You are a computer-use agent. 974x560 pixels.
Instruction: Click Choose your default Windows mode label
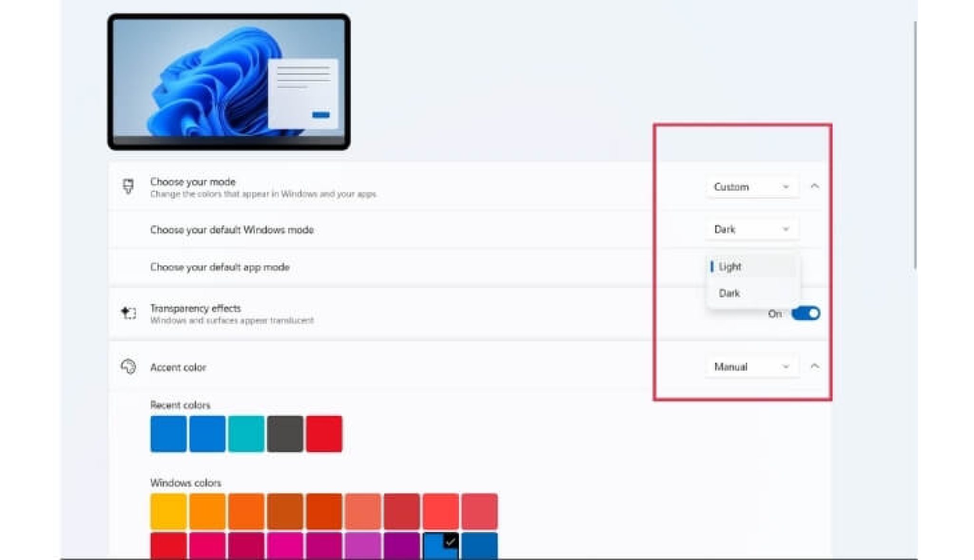232,230
